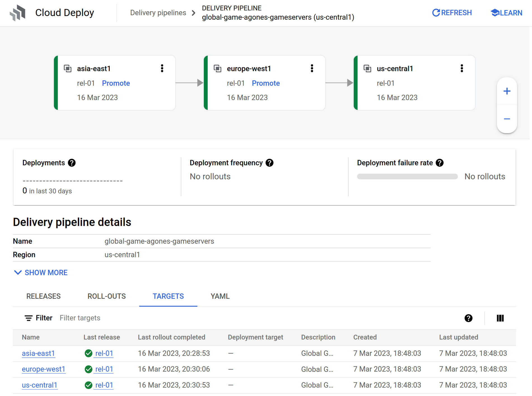Open europe-west1 target link in table
This screenshot has height=396, width=532.
pos(43,369)
